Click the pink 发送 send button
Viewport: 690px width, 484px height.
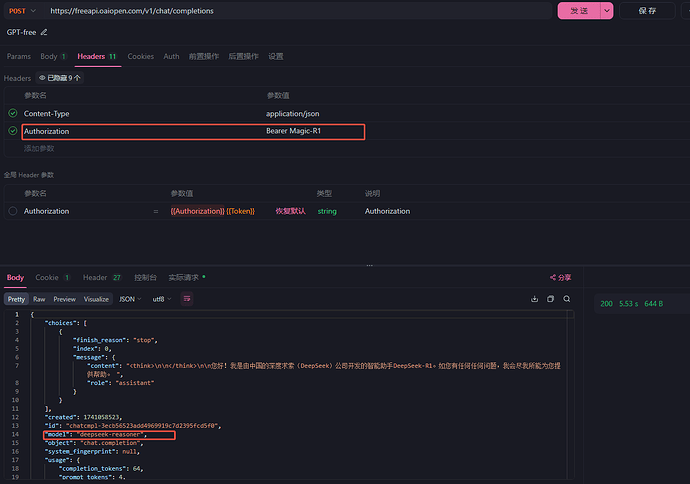[x=579, y=11]
